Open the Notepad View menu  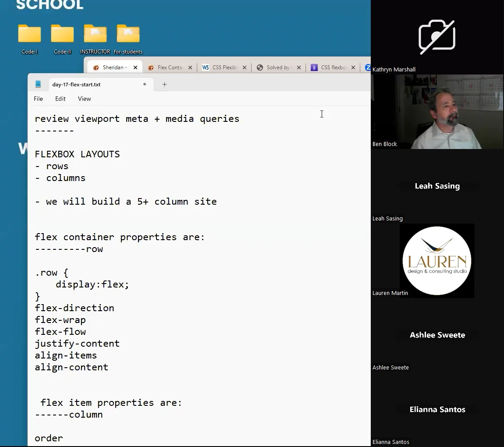coord(84,99)
